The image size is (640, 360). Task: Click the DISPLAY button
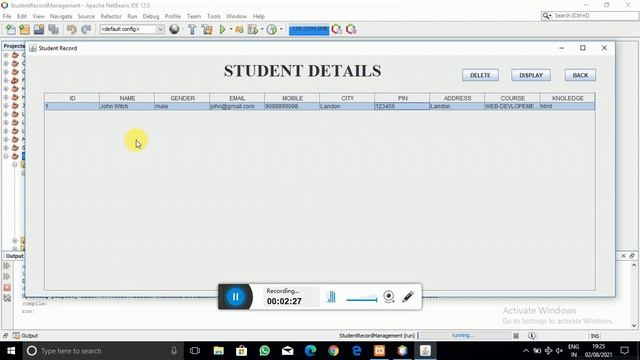click(x=531, y=75)
